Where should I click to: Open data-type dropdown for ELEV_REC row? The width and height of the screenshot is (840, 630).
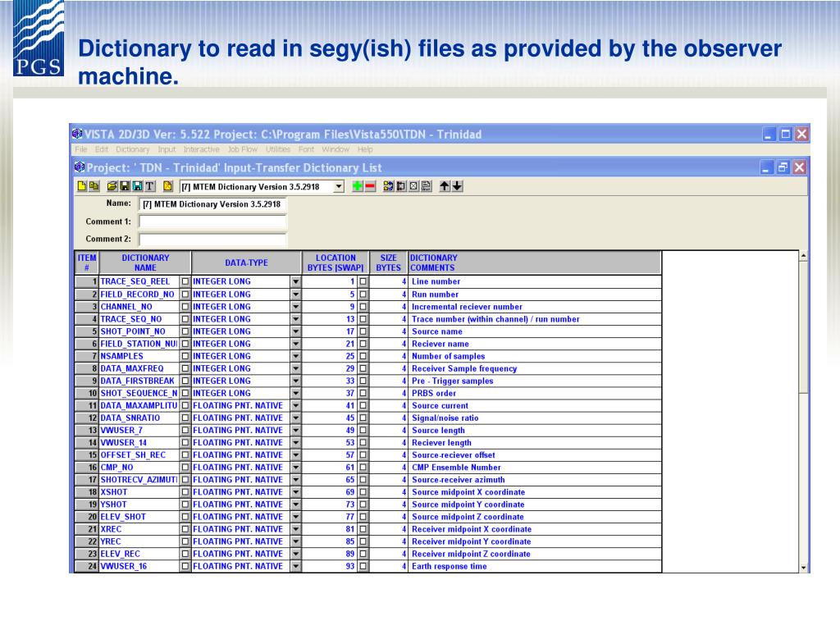click(295, 554)
